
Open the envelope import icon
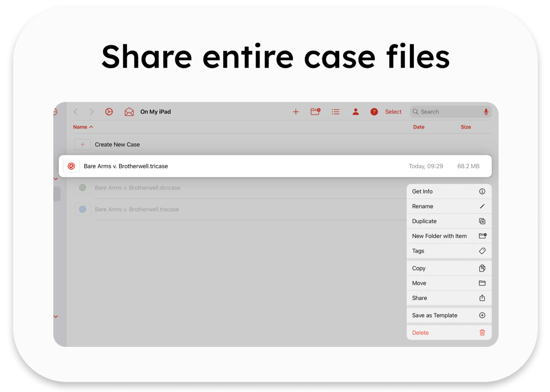coord(129,111)
